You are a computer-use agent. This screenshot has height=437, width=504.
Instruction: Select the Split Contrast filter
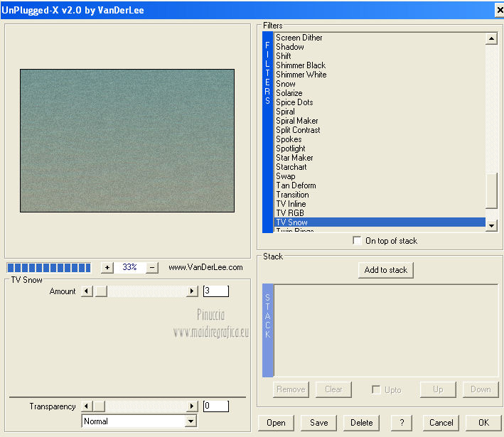pos(380,130)
